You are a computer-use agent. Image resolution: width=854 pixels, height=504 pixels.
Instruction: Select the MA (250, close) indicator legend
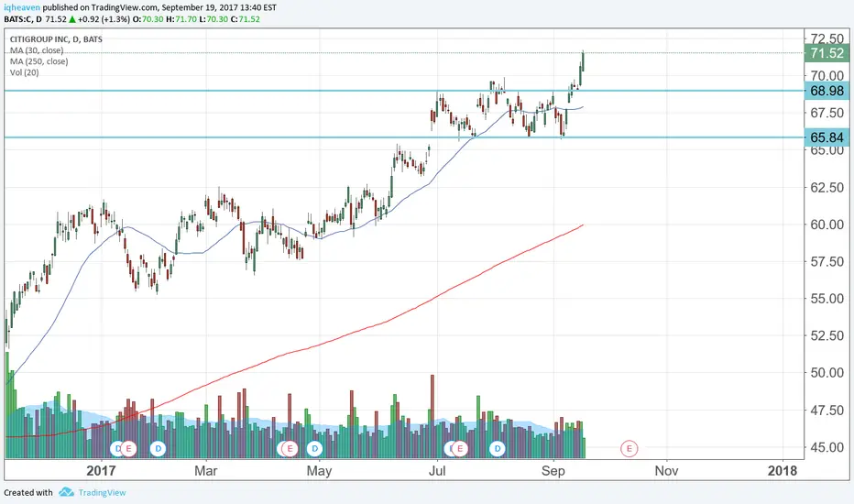tap(39, 61)
